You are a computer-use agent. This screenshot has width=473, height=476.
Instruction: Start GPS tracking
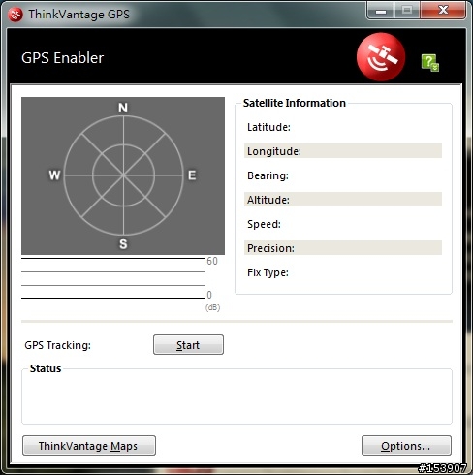[x=188, y=345]
